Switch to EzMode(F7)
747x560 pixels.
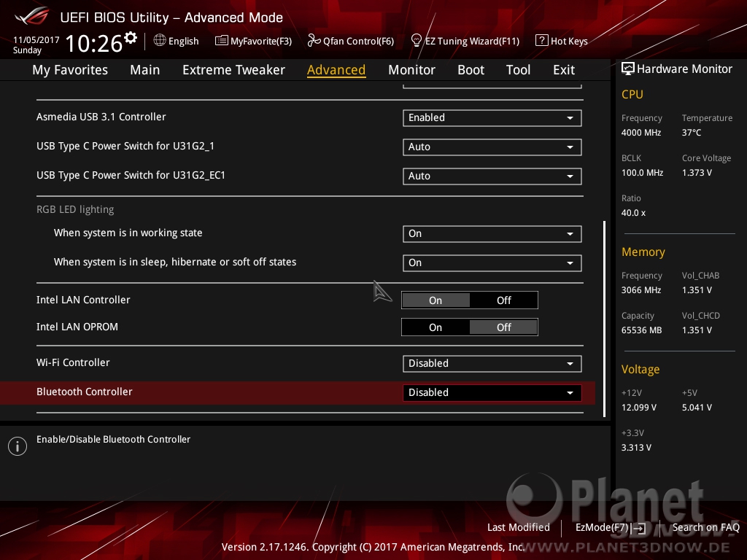coord(602,528)
